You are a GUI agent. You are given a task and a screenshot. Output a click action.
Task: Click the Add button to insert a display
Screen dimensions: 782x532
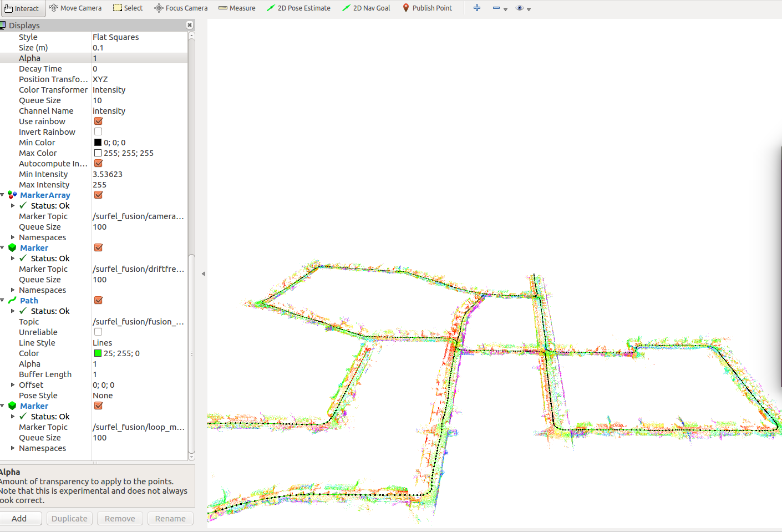click(x=21, y=518)
